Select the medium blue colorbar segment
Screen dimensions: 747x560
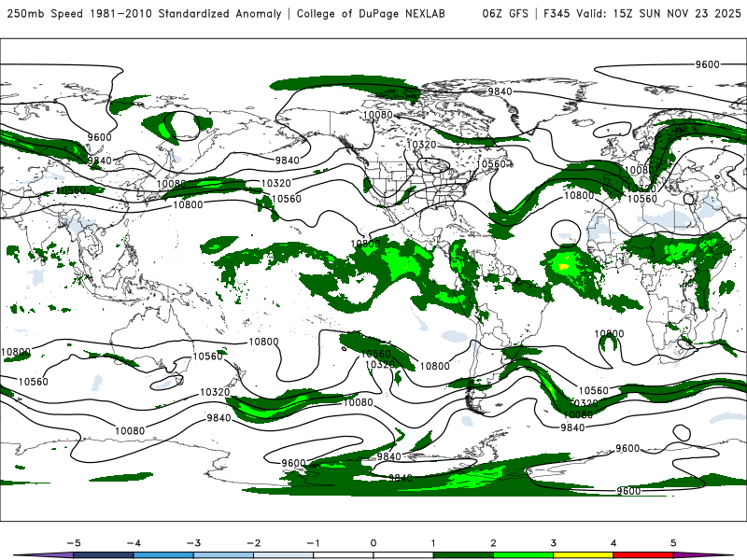[x=163, y=555]
